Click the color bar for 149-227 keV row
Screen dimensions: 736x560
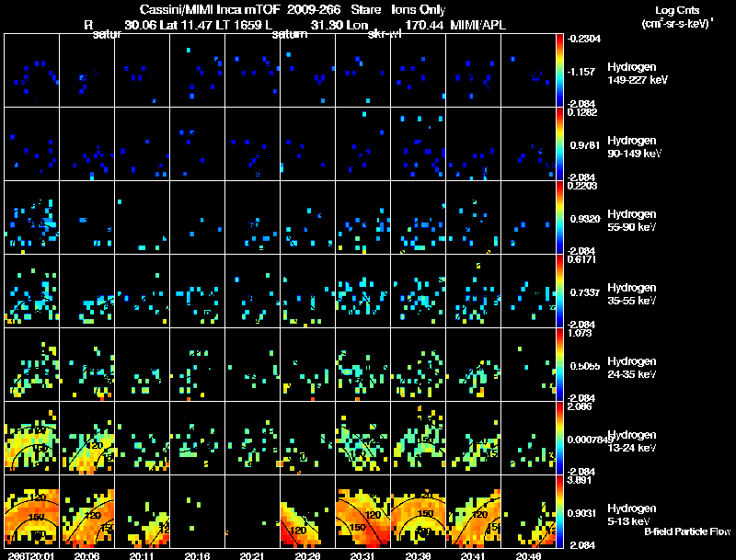pos(559,71)
